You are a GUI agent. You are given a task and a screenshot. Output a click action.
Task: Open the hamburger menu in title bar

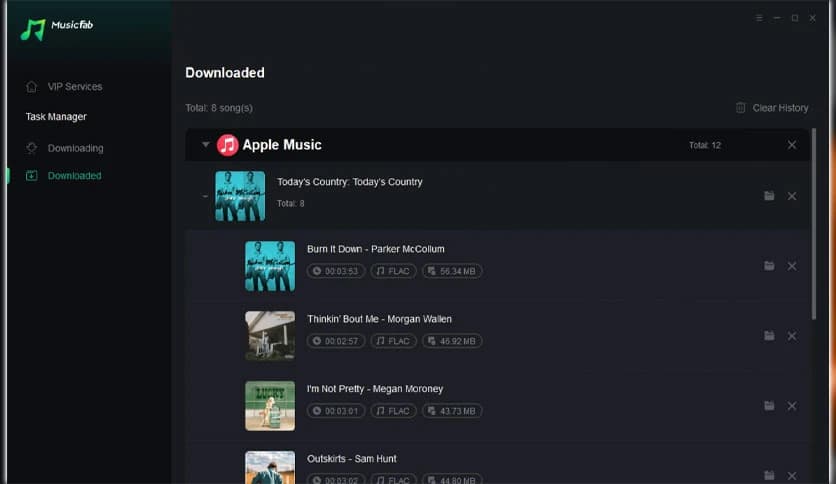759,18
